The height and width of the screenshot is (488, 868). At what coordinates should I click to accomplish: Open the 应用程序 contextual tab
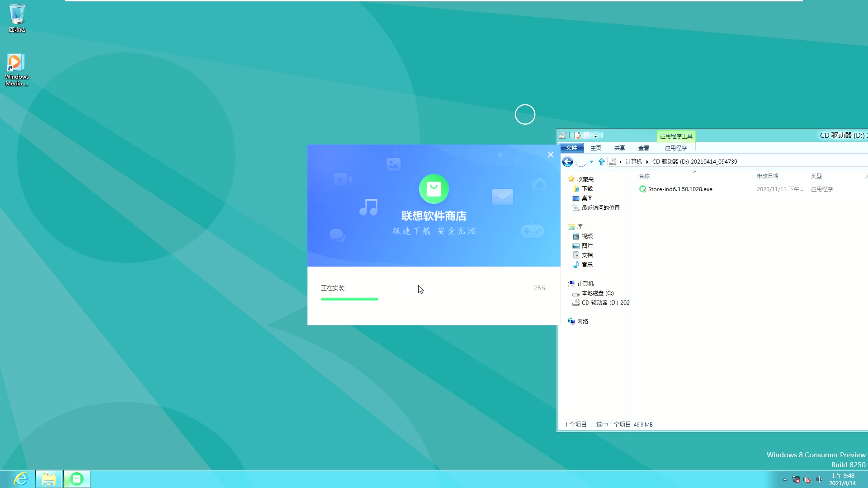click(675, 148)
